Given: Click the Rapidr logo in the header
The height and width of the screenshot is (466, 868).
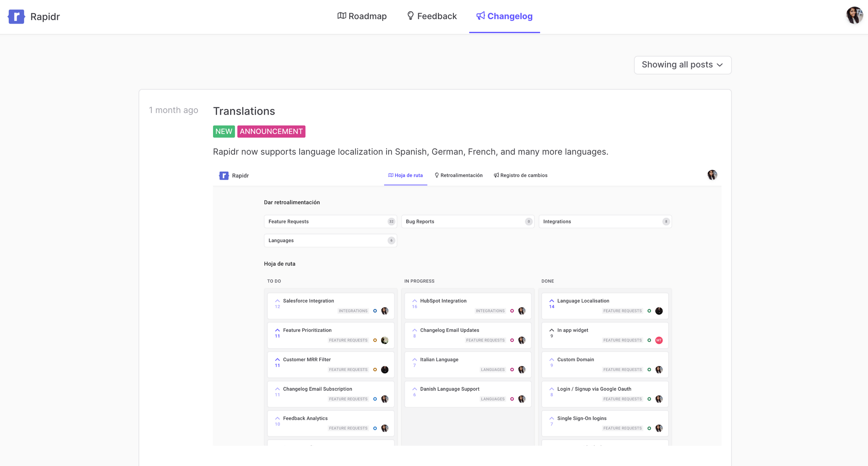Looking at the screenshot, I should pos(16,17).
